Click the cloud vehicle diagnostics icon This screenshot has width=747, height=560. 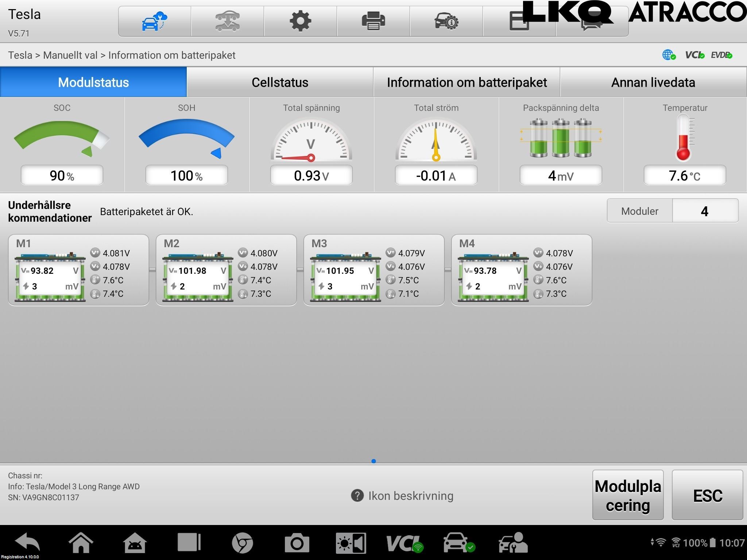coord(154,21)
